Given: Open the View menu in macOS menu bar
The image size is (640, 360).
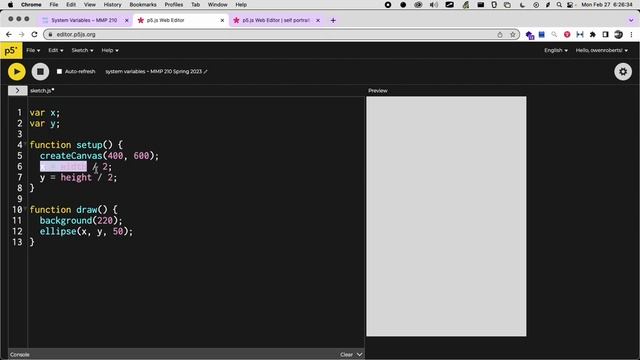Looking at the screenshot, I should (x=89, y=5).
